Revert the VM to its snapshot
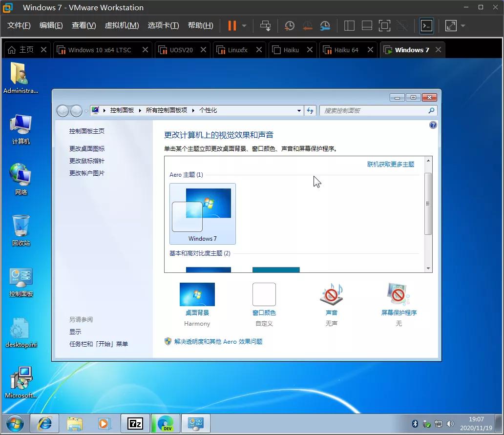504x435 pixels. 307,25
